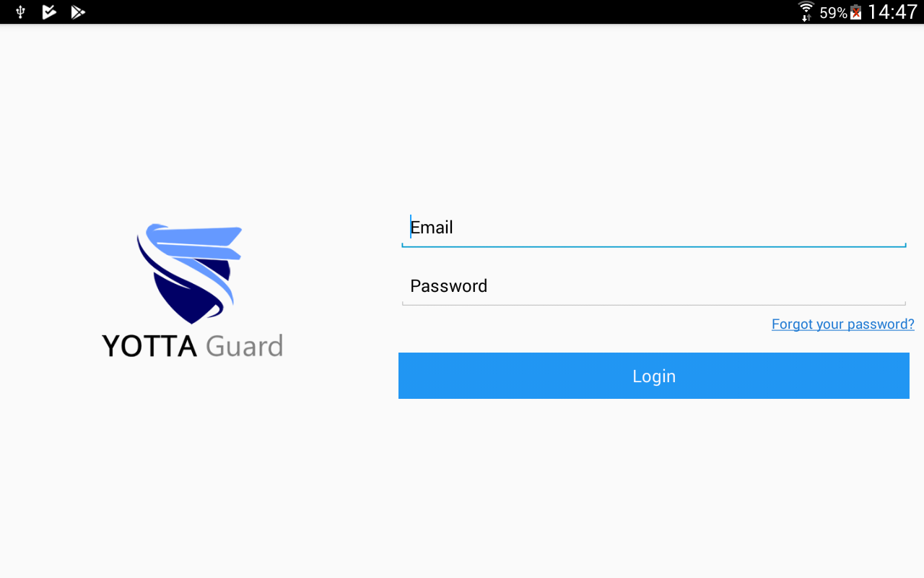Tap the 14:47 clock in status bar

pos(892,12)
